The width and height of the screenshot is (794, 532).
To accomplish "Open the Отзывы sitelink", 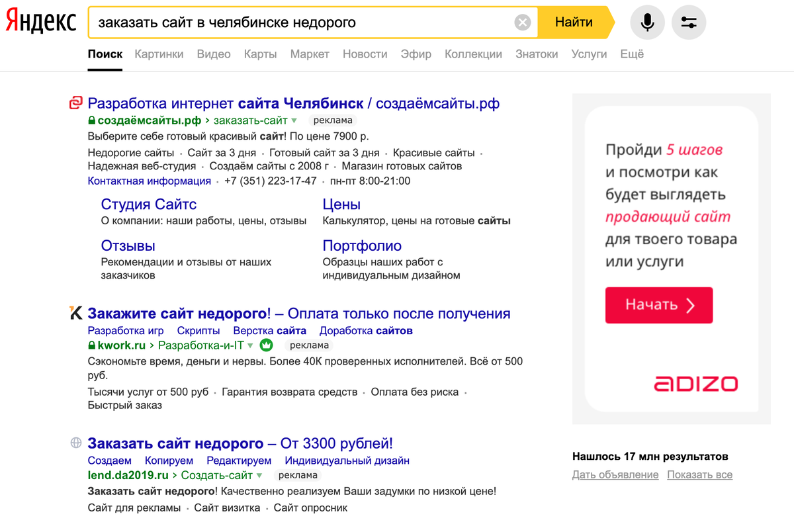I will (128, 245).
